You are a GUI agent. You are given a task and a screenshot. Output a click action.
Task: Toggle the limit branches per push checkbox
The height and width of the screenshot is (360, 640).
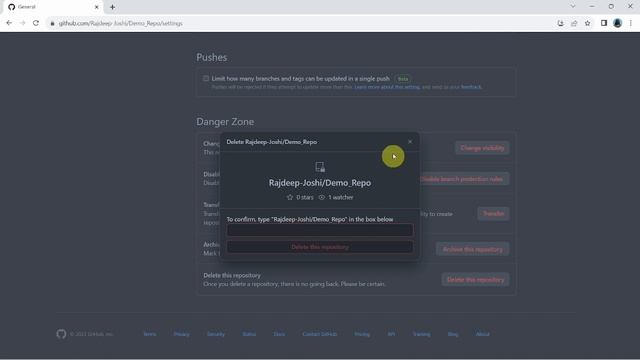click(x=206, y=78)
